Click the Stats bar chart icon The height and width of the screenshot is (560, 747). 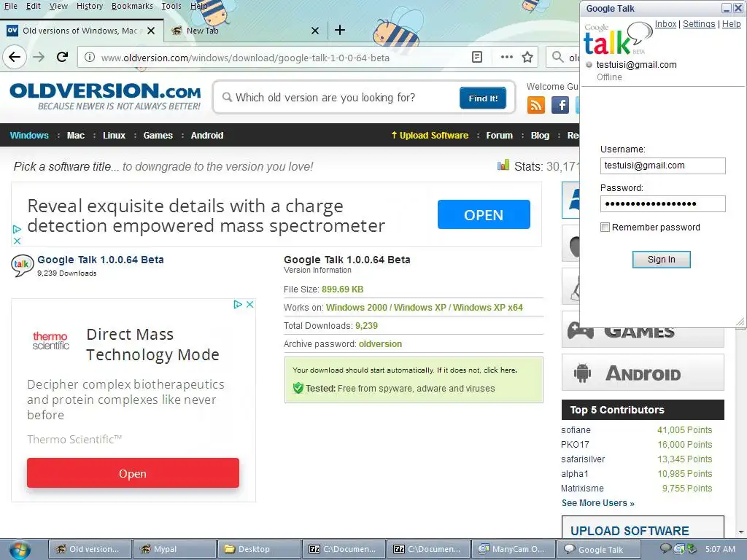[503, 166]
